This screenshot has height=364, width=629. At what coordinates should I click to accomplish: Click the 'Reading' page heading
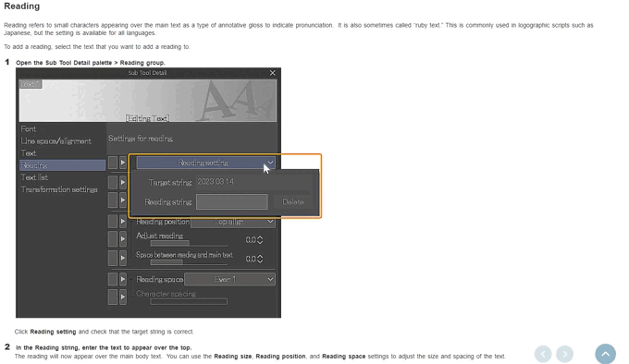(21, 6)
